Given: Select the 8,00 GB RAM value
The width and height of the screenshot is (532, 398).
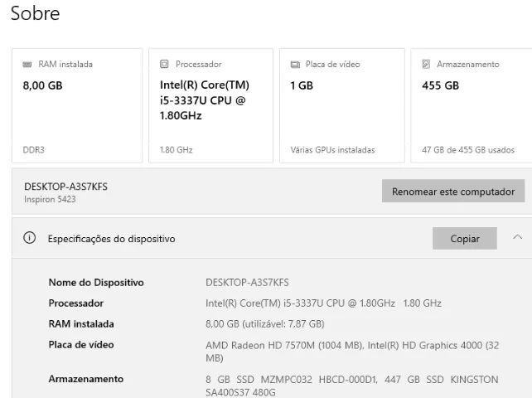Looking at the screenshot, I should click(43, 85).
